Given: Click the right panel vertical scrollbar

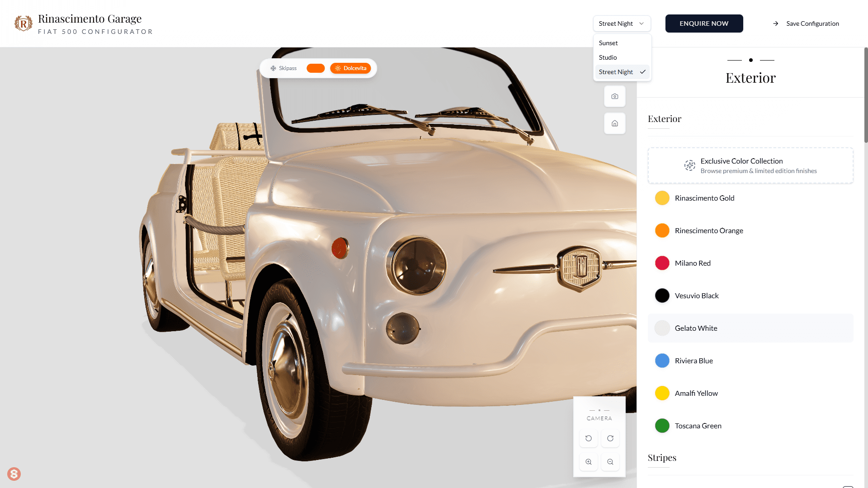Looking at the screenshot, I should pos(866,95).
